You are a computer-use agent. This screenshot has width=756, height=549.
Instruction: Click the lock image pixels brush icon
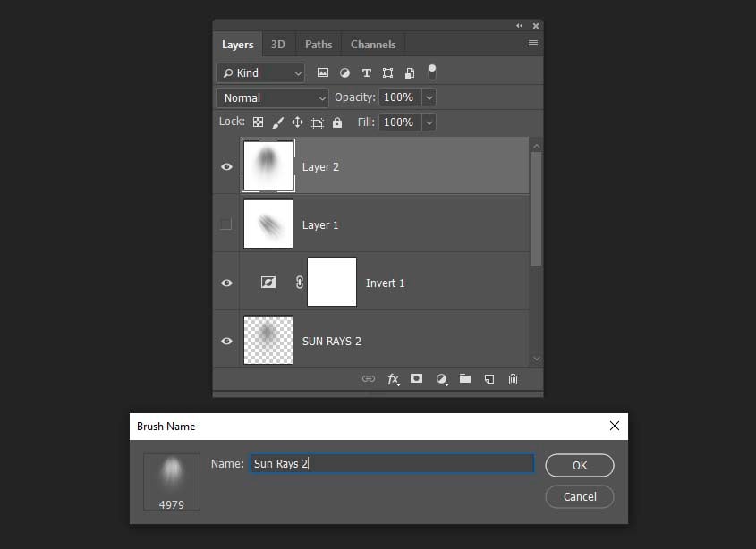click(x=277, y=122)
